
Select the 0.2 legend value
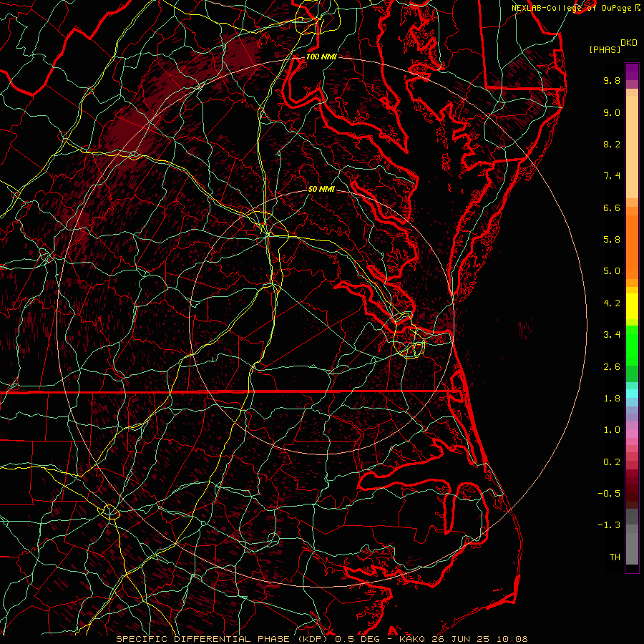click(x=612, y=462)
